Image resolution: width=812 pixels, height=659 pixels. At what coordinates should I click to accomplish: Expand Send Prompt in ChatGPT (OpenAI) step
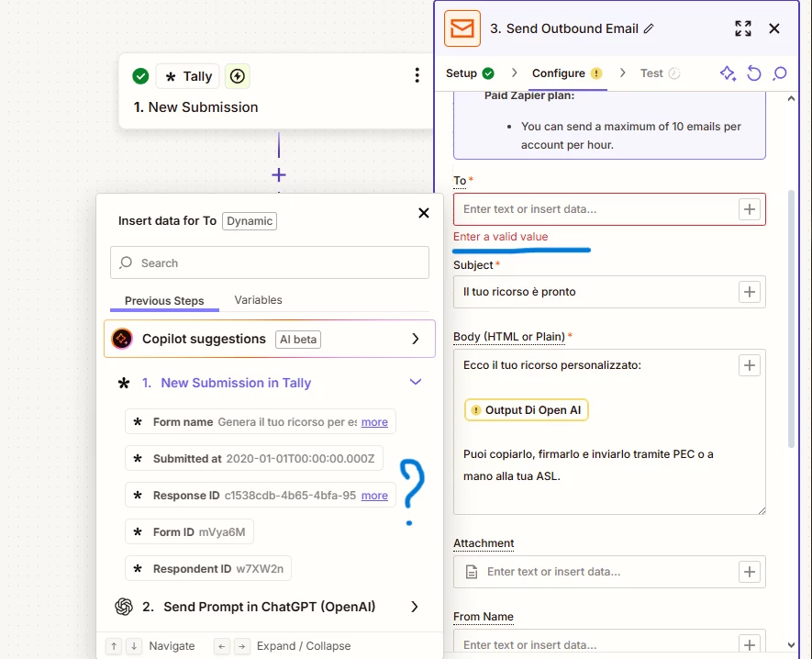[415, 607]
